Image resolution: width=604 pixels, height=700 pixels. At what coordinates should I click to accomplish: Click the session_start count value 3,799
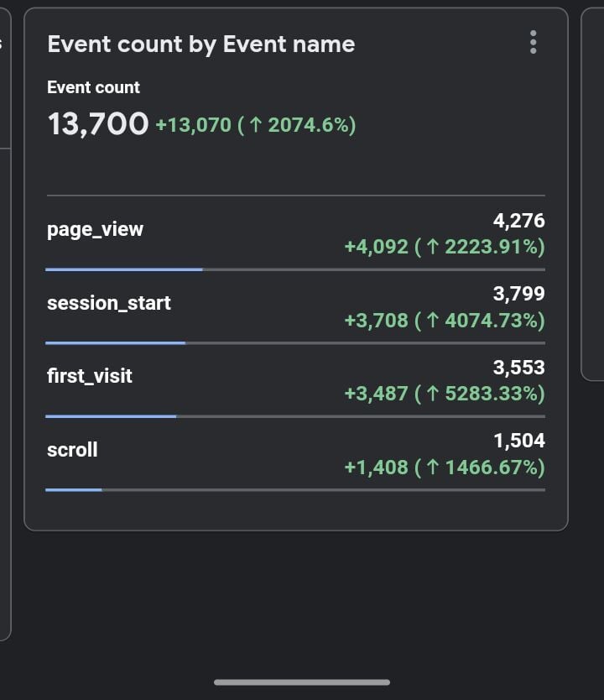518,294
